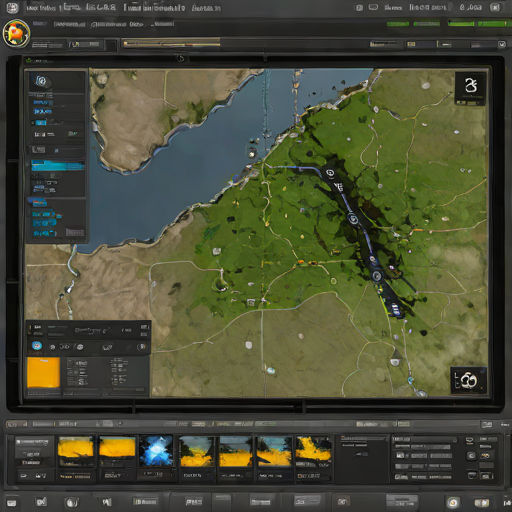Click the orange progress bar below the header
512x512 pixels.
tap(172, 44)
